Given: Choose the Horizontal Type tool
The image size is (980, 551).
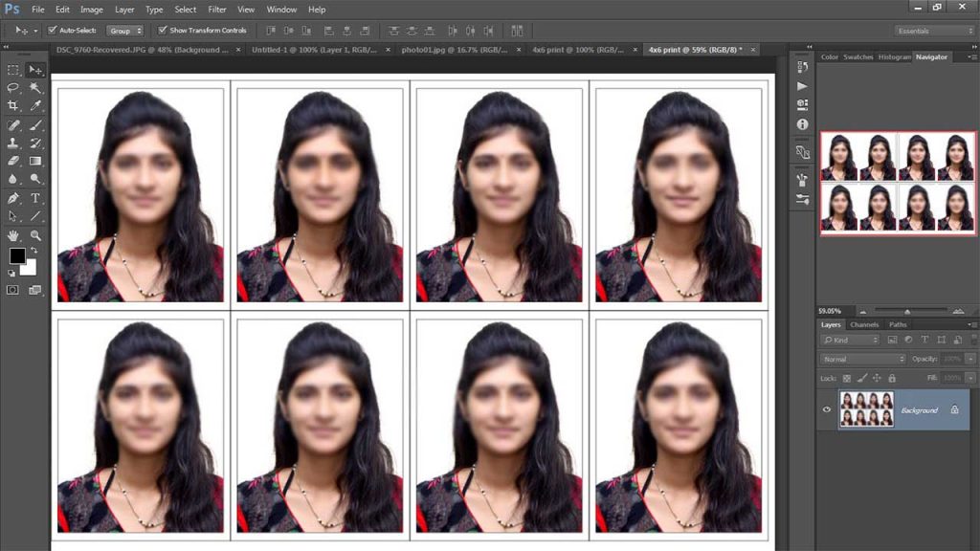Looking at the screenshot, I should click(x=35, y=198).
